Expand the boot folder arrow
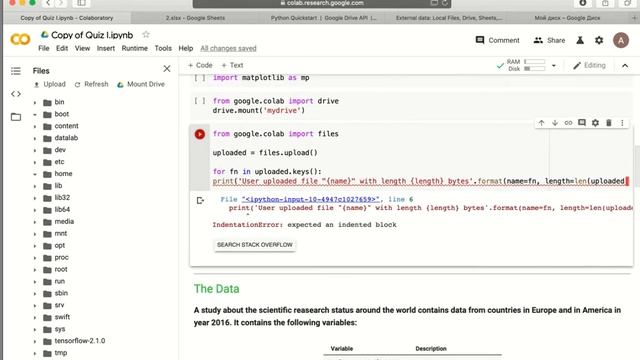Image resolution: width=640 pixels, height=360 pixels. pyautogui.click(x=35, y=115)
